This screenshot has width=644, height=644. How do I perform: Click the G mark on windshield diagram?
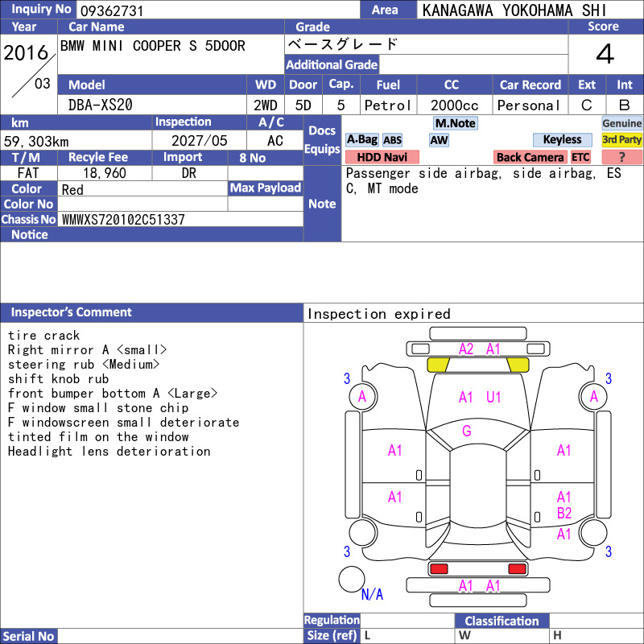(467, 431)
